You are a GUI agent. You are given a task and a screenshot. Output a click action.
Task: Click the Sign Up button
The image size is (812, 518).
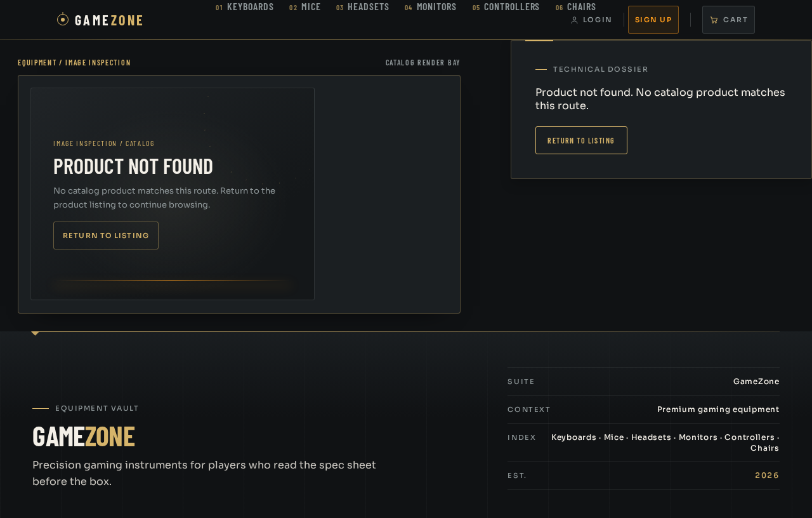(x=653, y=20)
